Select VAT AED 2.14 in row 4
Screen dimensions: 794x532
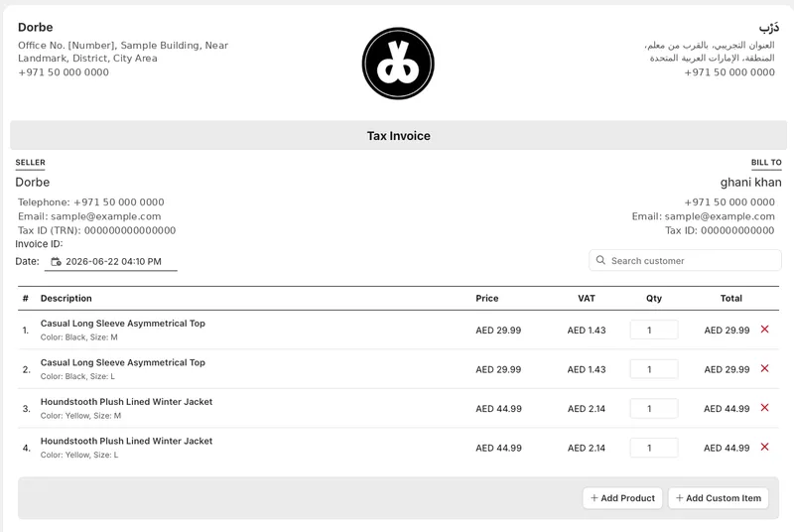click(587, 448)
